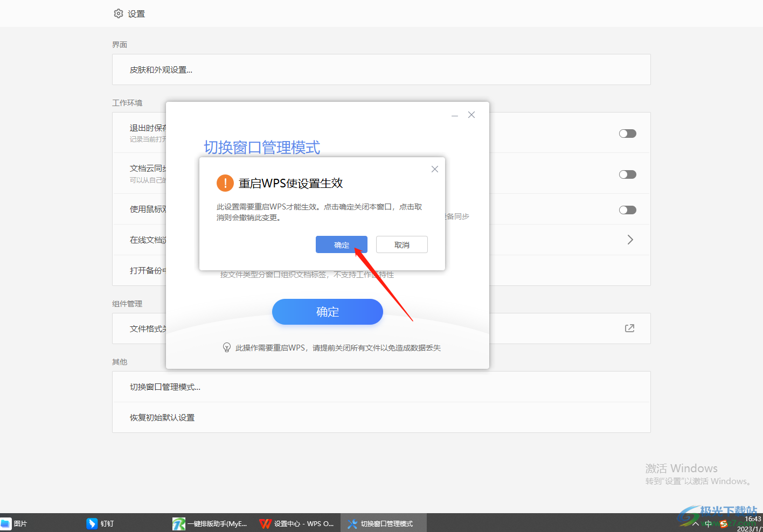The image size is (763, 532).
Task: Click 确定 in the restart WPS dialog
Action: tap(342, 244)
